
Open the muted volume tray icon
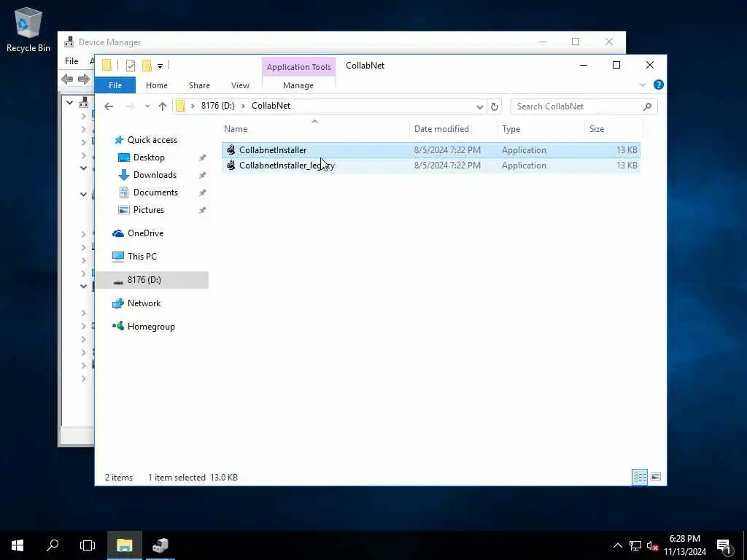(x=652, y=545)
